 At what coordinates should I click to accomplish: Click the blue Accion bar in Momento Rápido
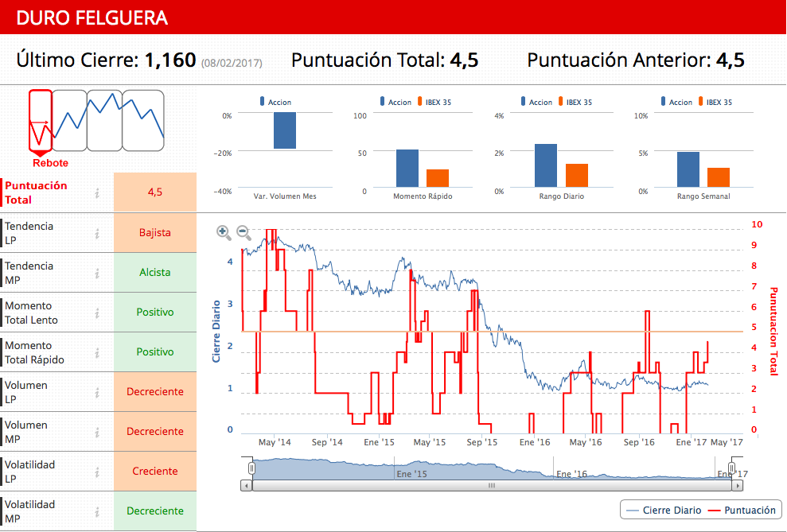(407, 169)
